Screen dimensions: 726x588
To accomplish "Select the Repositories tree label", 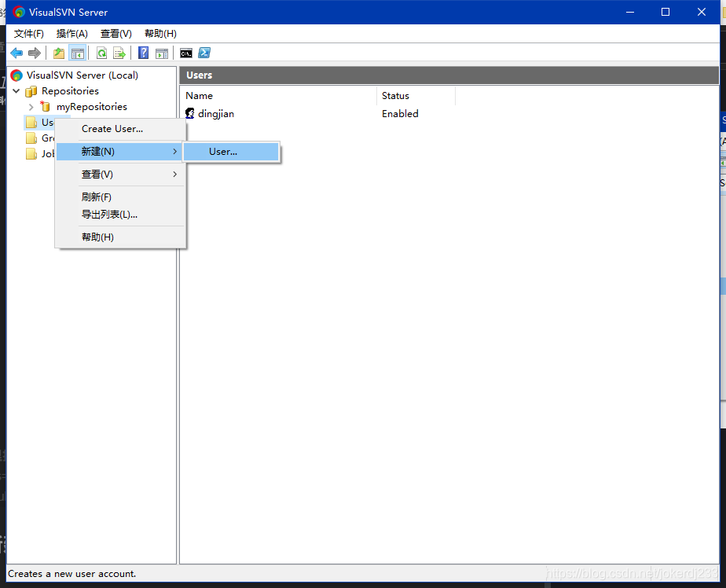I will (x=70, y=91).
